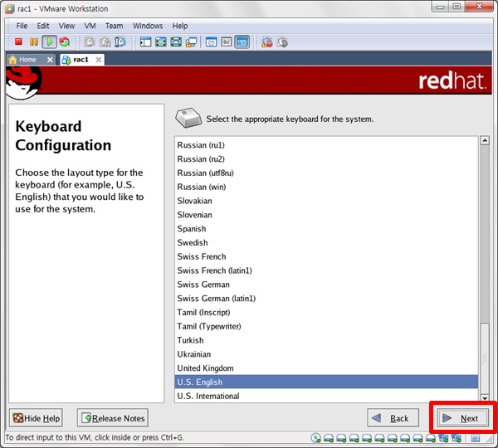The image size is (498, 448).
Task: Select the highlighted U.S. English layout
Action: (326, 382)
